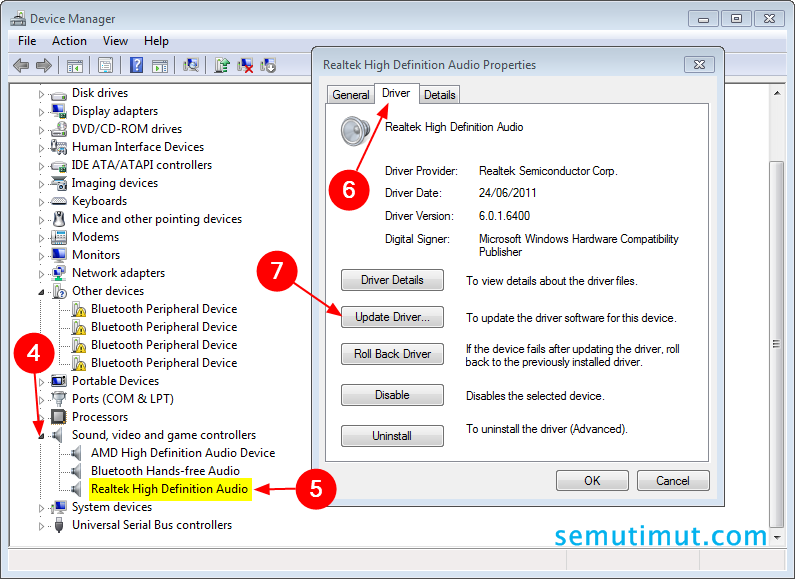The width and height of the screenshot is (795, 579).
Task: Select the first Bluetooth Peripheral Device
Action: (164, 309)
